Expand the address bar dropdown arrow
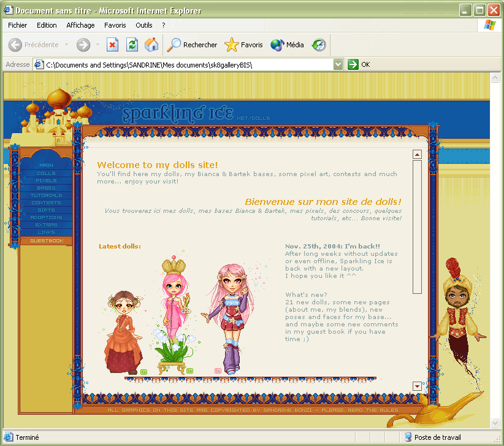The image size is (504, 446). coord(338,64)
